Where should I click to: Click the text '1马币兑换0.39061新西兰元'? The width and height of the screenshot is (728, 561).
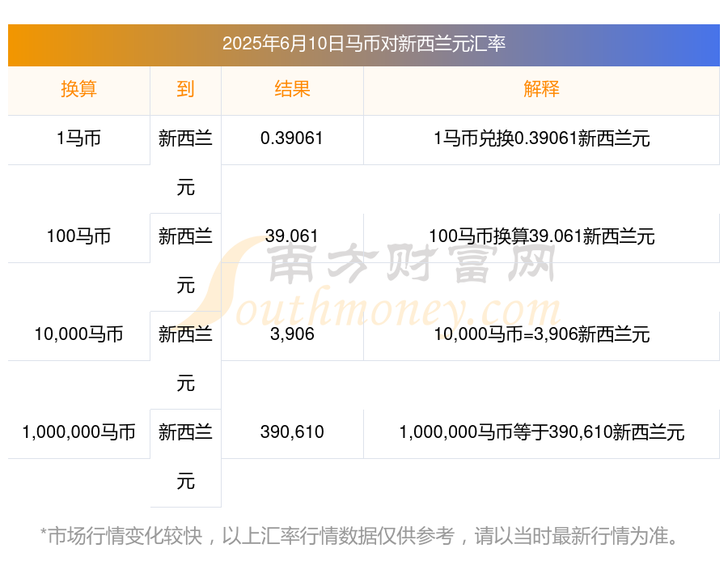click(x=541, y=138)
